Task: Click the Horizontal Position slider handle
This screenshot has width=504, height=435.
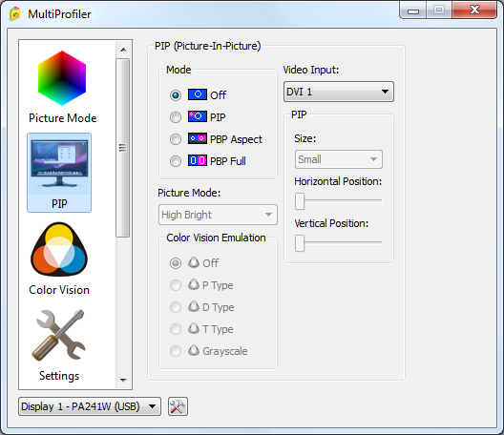Action: click(300, 201)
